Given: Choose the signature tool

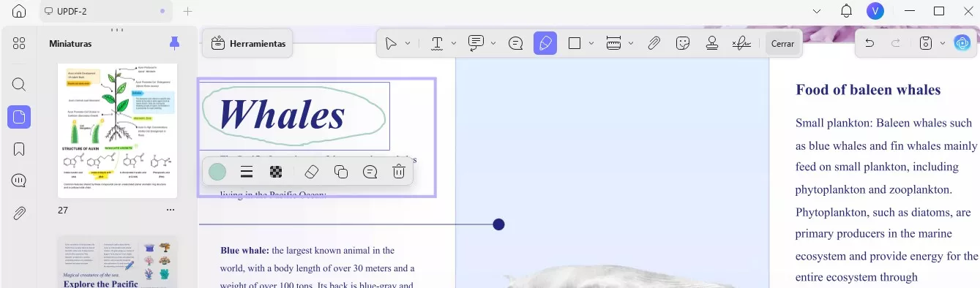Looking at the screenshot, I should [741, 43].
